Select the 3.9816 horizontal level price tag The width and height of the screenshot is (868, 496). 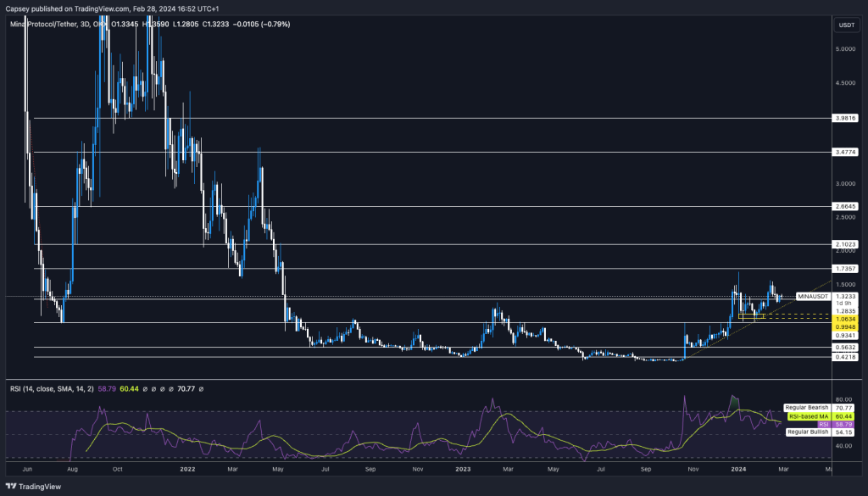pyautogui.click(x=846, y=119)
